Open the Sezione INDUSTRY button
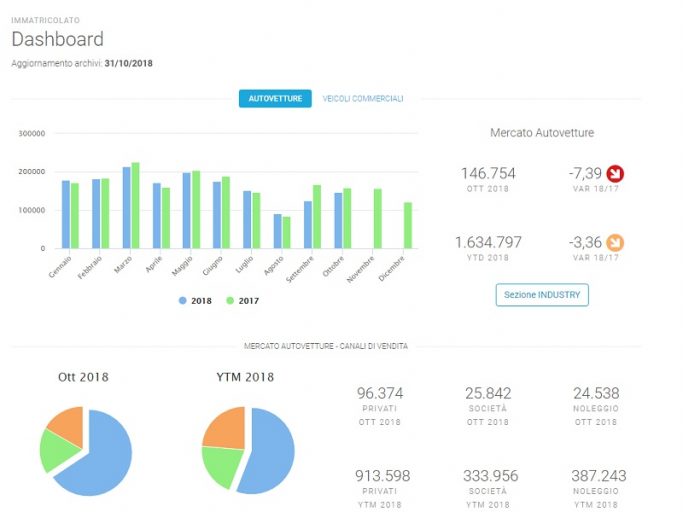The height and width of the screenshot is (512, 683). click(x=542, y=295)
